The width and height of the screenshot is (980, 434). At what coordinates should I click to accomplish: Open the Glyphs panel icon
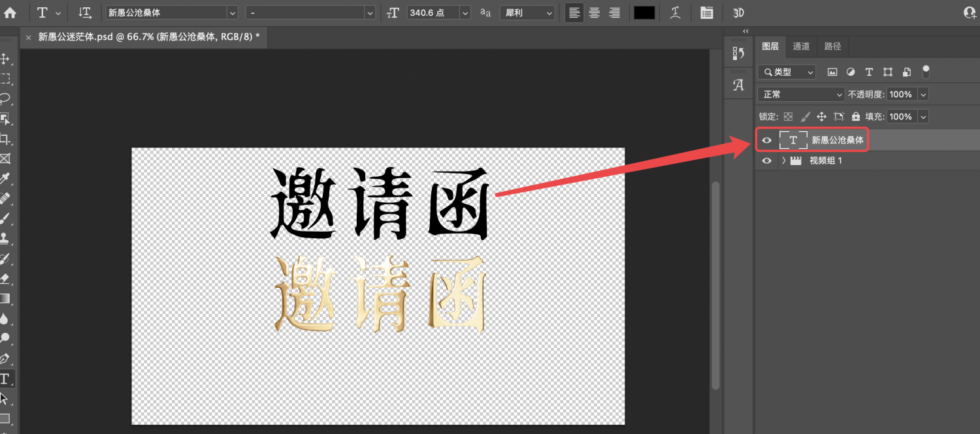tap(738, 85)
